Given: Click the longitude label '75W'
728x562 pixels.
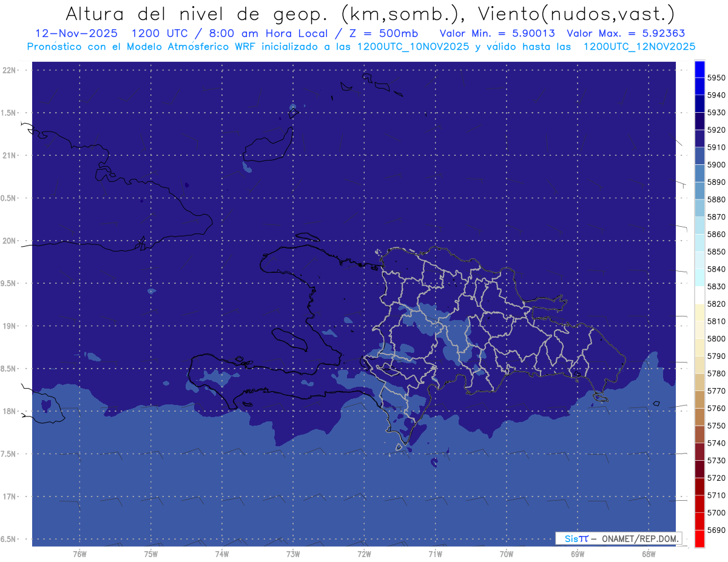Looking at the screenshot, I should click(x=150, y=554).
